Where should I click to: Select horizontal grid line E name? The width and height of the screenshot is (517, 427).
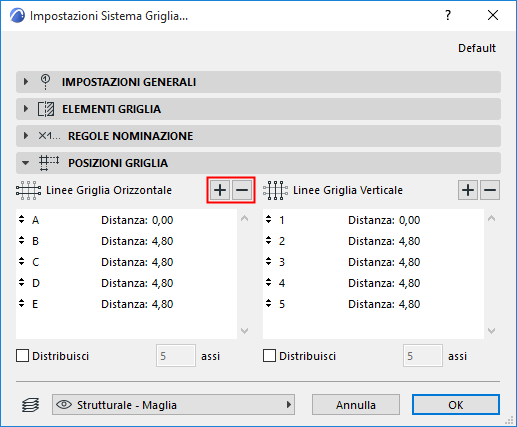35,304
